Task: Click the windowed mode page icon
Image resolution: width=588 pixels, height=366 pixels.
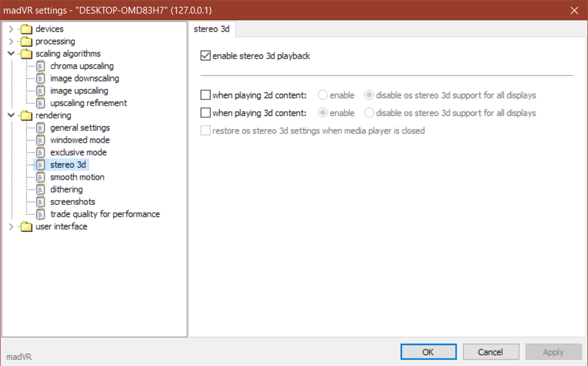Action: tap(41, 140)
